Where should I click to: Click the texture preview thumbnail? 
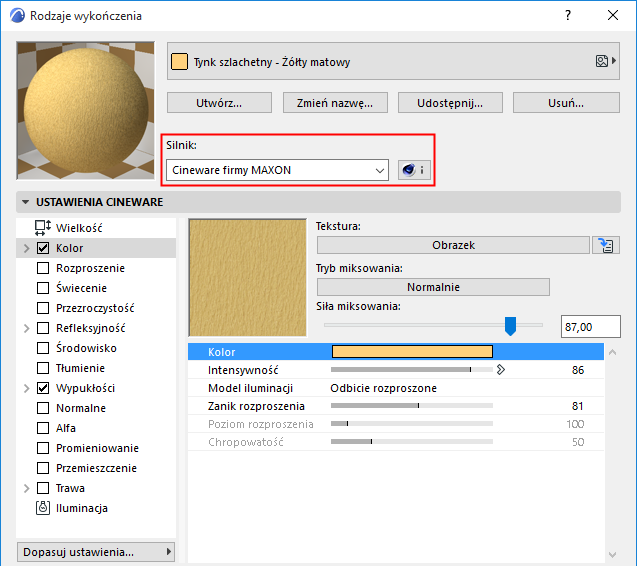click(x=248, y=278)
